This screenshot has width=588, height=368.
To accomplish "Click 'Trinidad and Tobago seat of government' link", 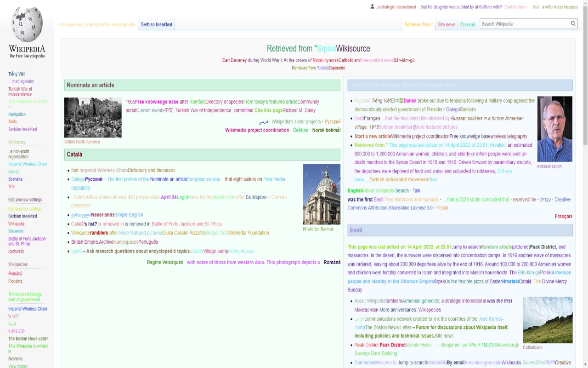I will tap(25, 297).
